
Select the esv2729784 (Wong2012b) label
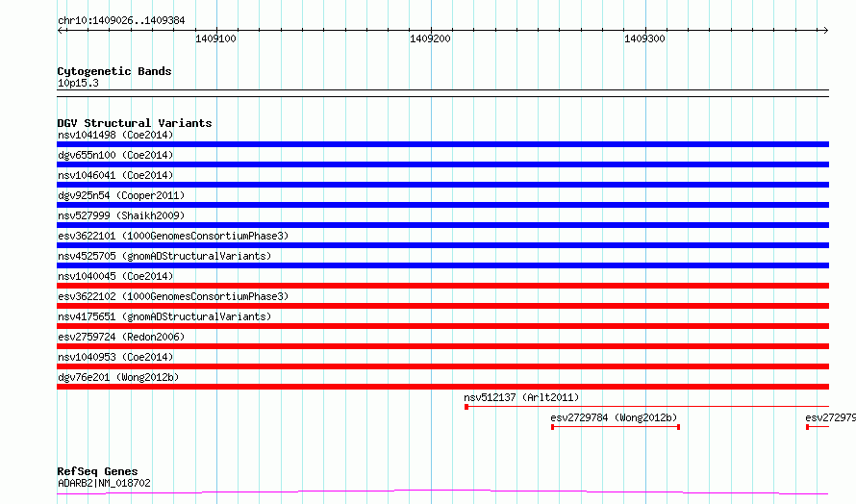coord(614,417)
